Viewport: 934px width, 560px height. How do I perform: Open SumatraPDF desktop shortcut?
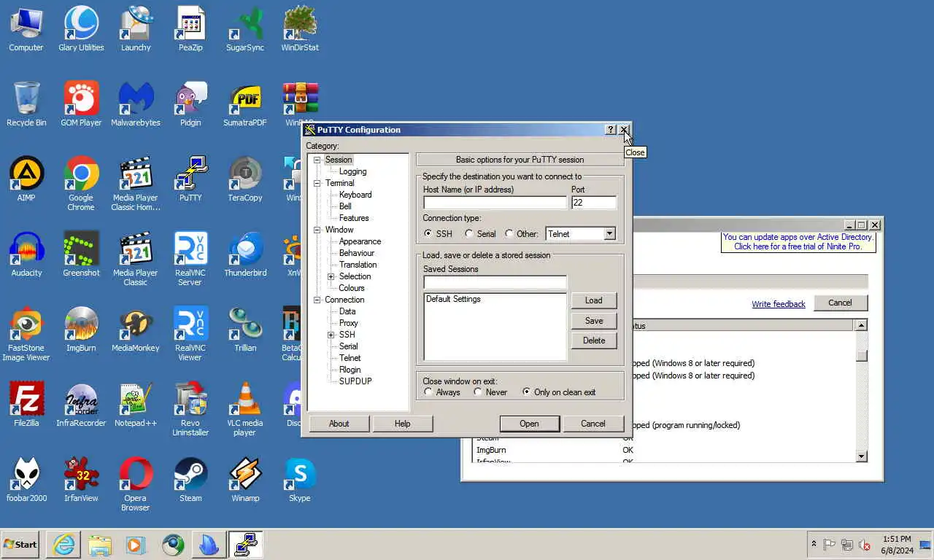[x=245, y=104]
